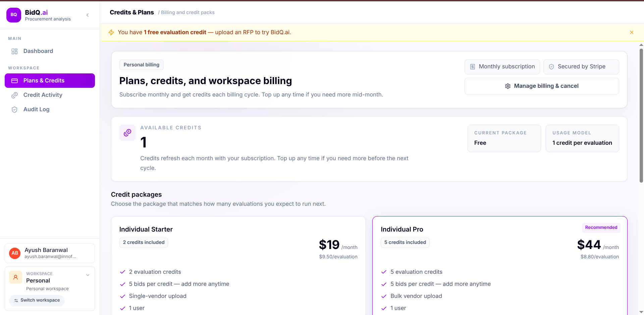Click the Secured by Stripe chip
644x315 pixels.
click(x=581, y=67)
